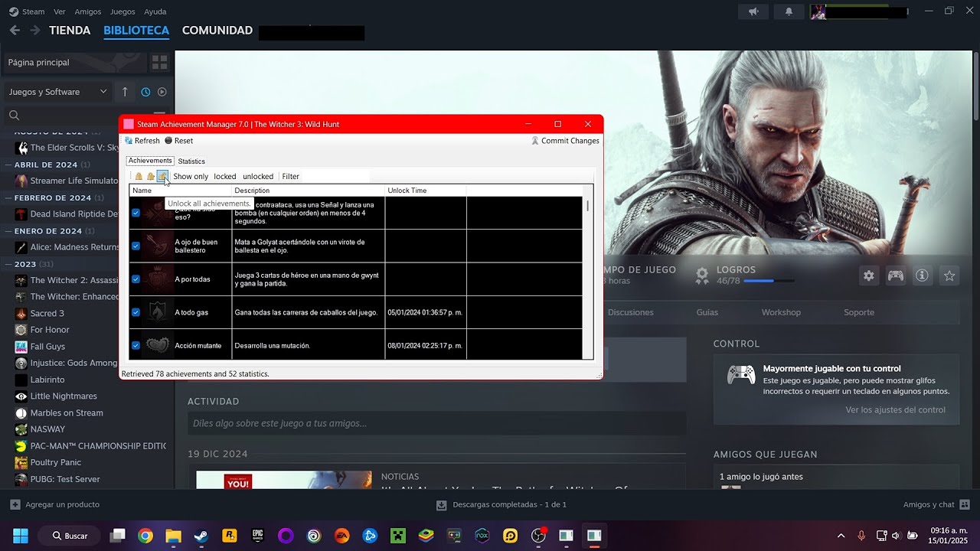Sort by Unlock Time column header
Screen dimensions: 980x551
click(425, 191)
